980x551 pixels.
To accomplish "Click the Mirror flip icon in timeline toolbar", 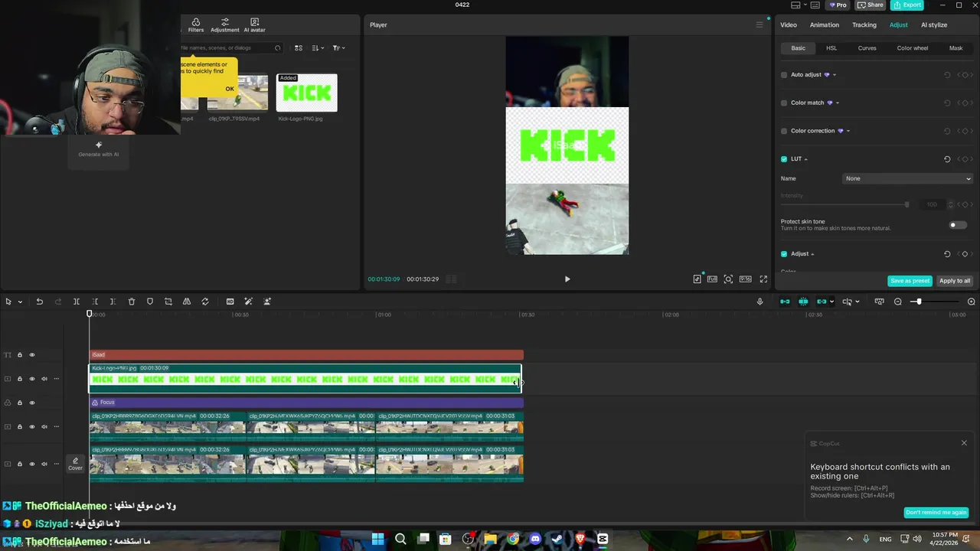I will [187, 302].
